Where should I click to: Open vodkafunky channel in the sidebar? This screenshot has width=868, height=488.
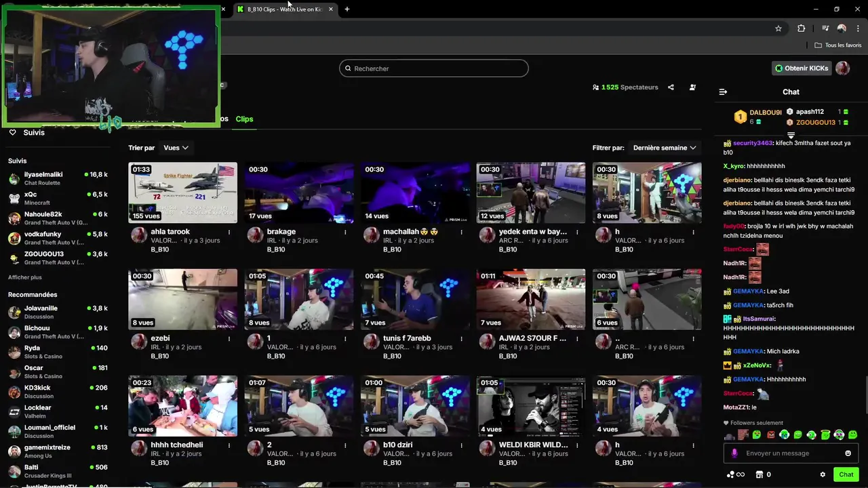[x=58, y=238]
